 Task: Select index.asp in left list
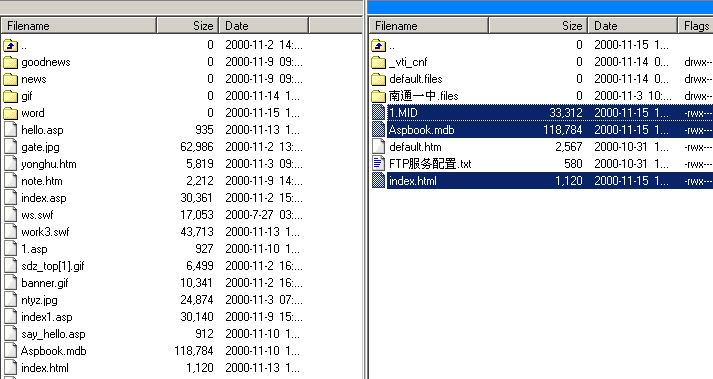coord(44,198)
